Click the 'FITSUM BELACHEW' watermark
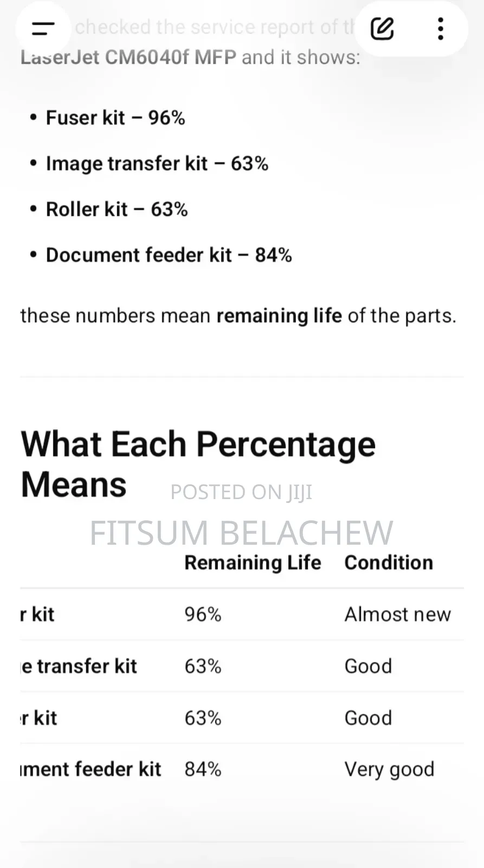484x868 pixels. 241,532
